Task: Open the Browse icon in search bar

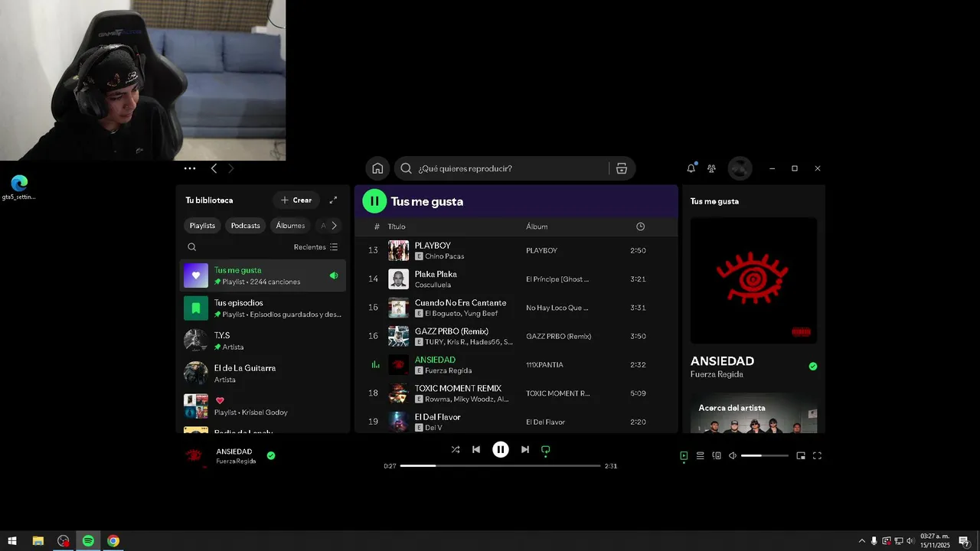Action: coord(622,168)
